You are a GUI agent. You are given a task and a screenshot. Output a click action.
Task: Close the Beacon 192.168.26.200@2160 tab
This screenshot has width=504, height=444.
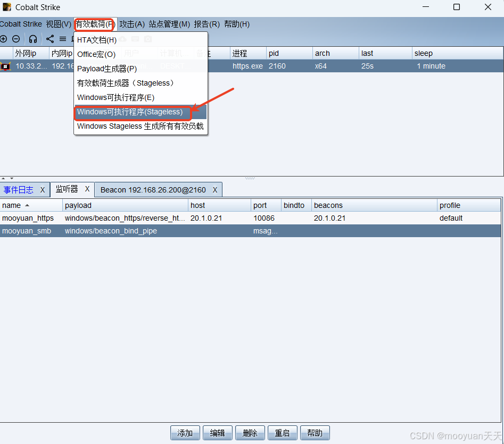215,190
